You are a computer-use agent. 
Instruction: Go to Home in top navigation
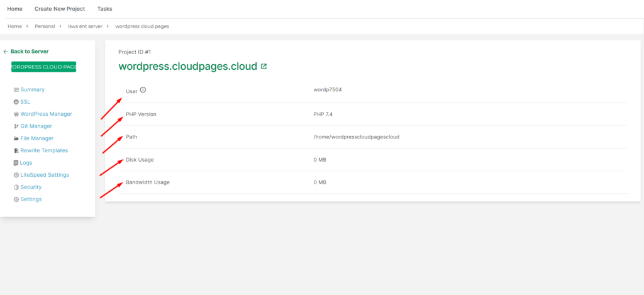coord(14,9)
